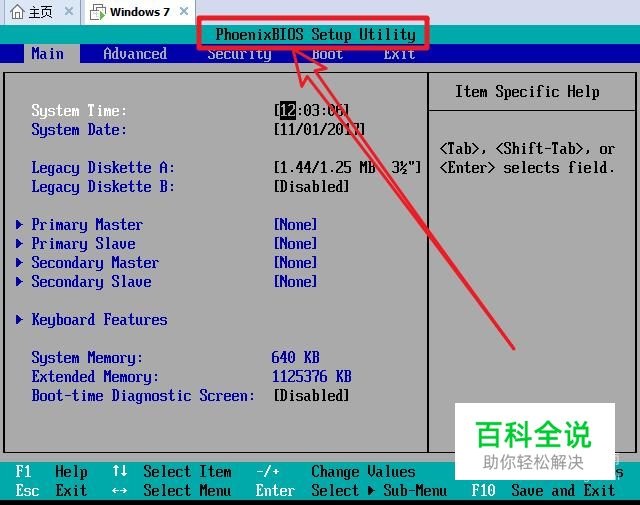Click the System Memory label
The image size is (640, 505).
tap(87, 358)
